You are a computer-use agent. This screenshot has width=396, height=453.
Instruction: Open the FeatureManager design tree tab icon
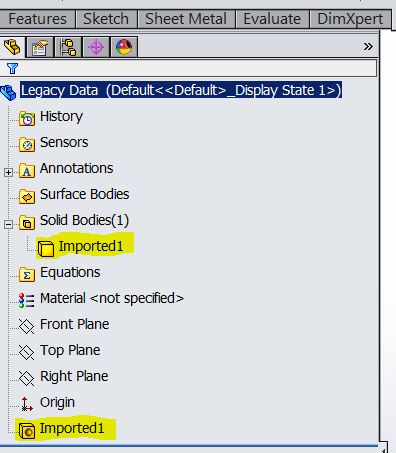click(x=12, y=47)
